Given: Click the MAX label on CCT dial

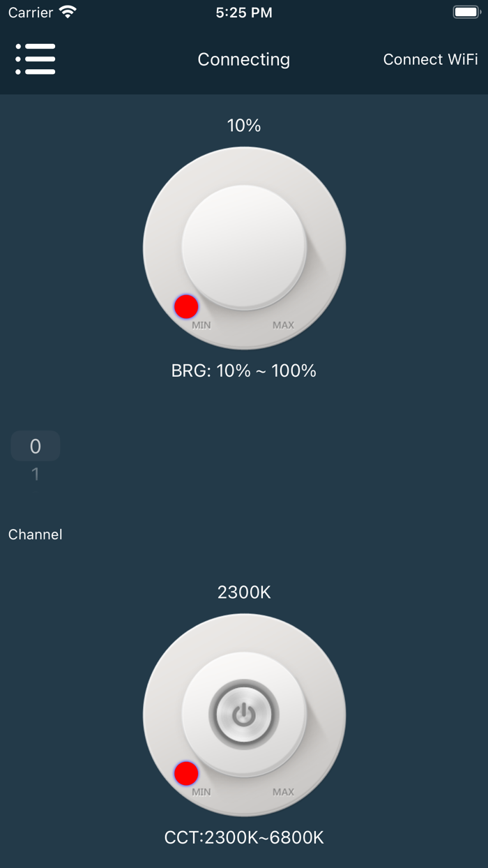Looking at the screenshot, I should point(283,792).
